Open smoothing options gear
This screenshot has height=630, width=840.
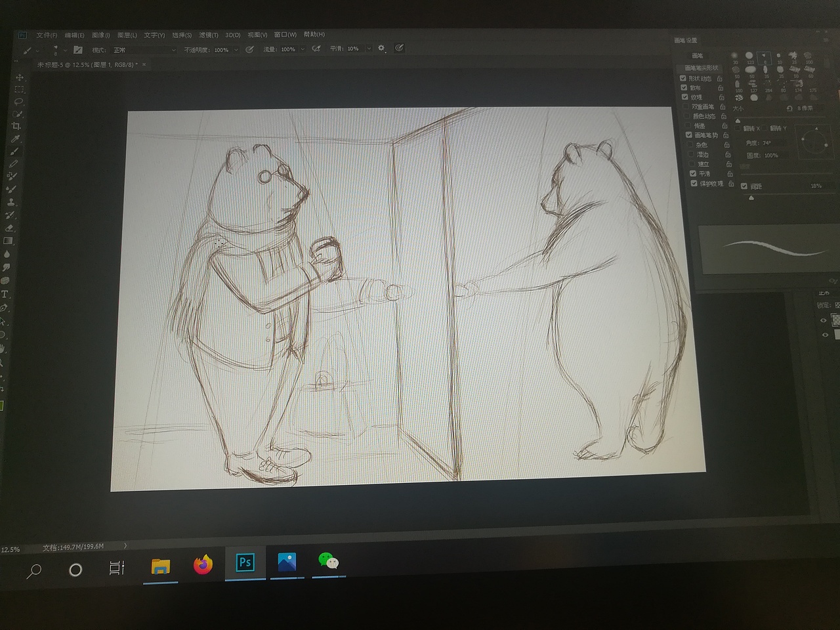coord(381,48)
